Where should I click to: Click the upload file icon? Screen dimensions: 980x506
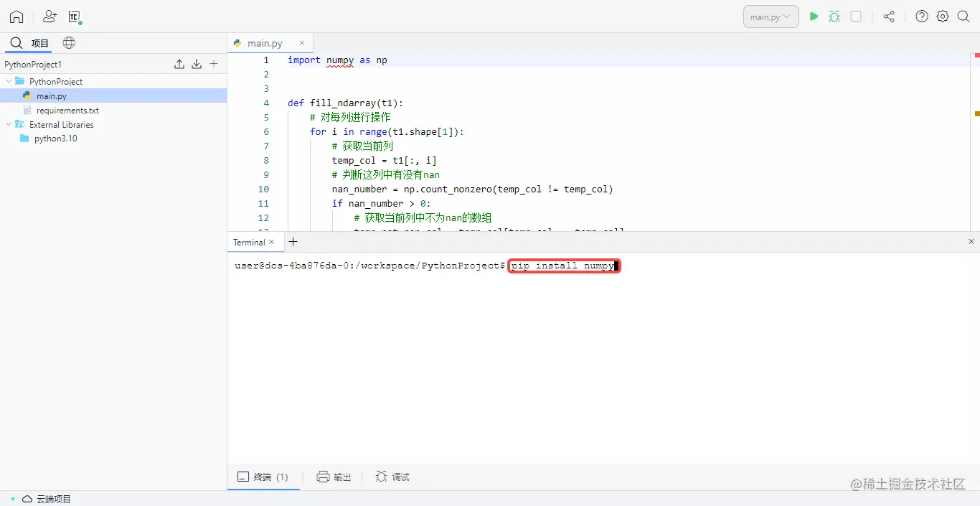pyautogui.click(x=179, y=64)
